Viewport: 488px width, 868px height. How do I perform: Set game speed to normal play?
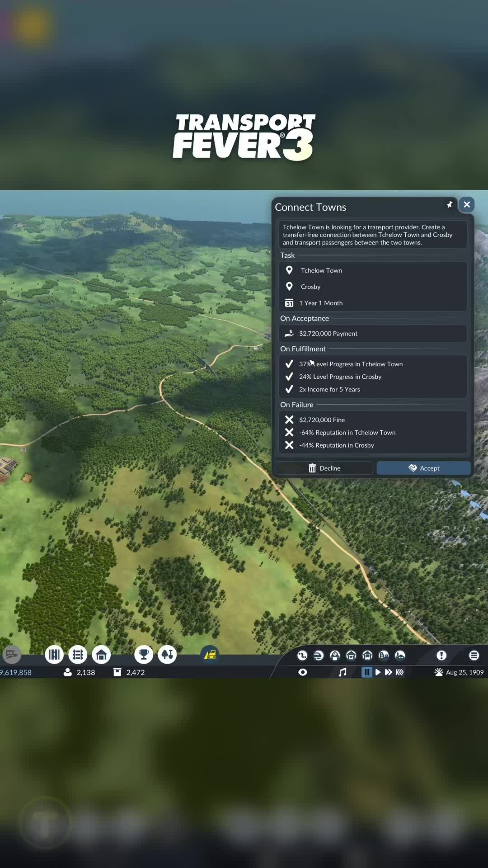coord(378,672)
